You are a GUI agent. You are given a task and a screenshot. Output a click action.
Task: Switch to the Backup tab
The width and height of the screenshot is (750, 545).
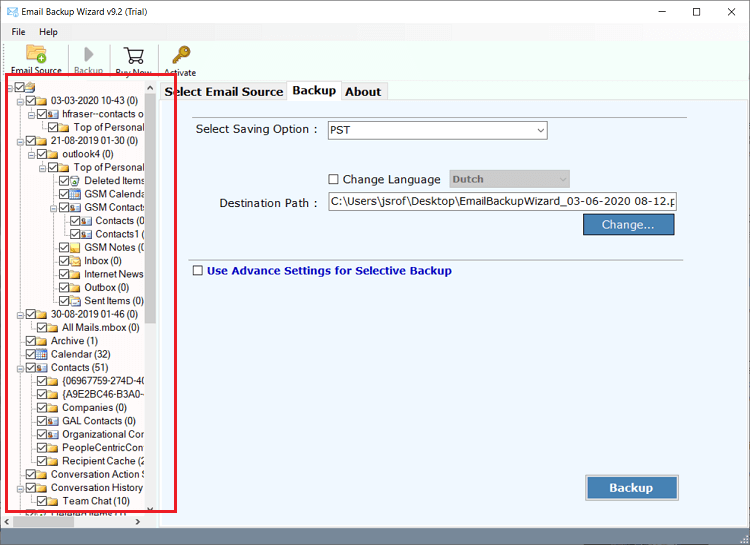[x=314, y=90]
